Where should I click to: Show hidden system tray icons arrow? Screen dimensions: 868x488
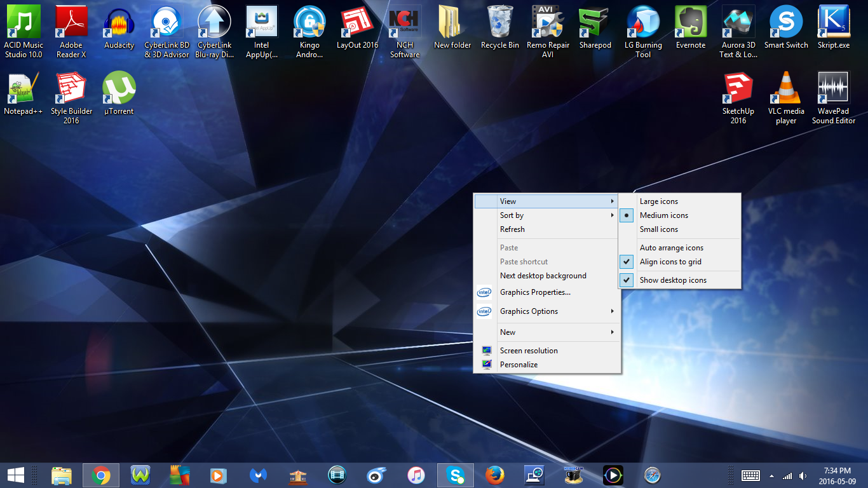click(771, 475)
